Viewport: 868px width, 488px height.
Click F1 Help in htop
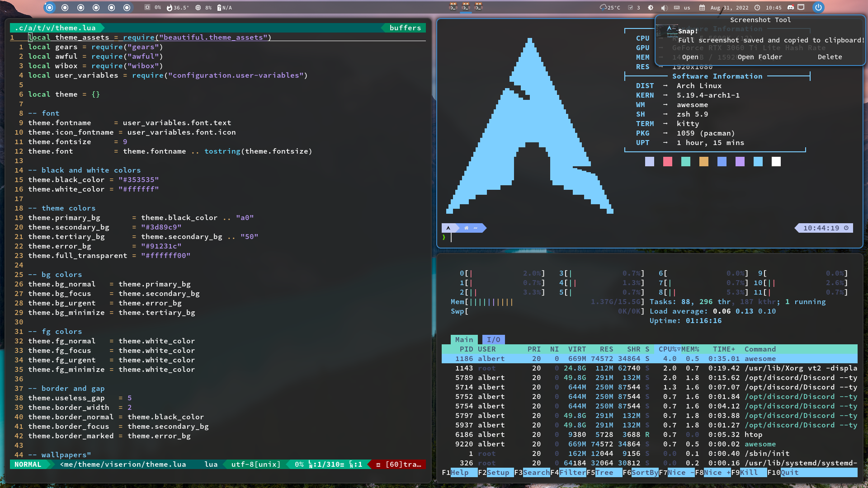459,472
